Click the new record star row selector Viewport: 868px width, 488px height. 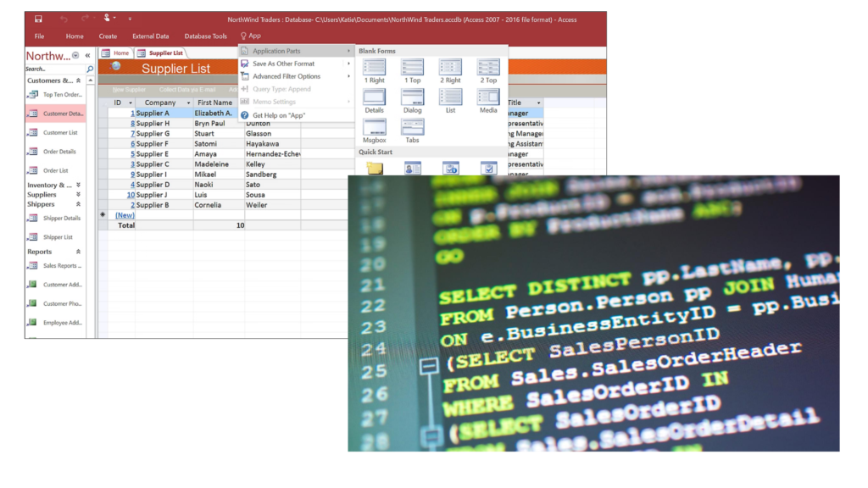coord(103,214)
